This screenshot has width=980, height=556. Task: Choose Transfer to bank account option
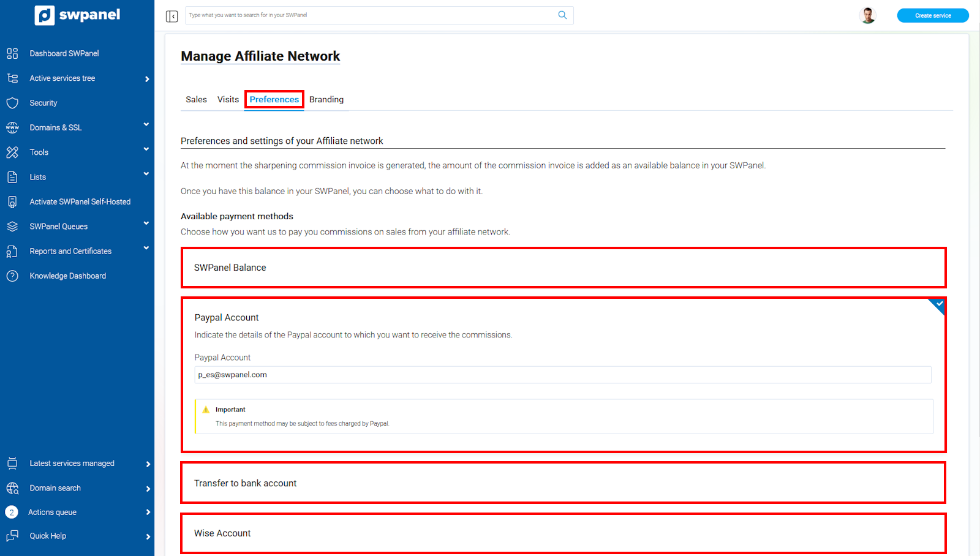[563, 483]
